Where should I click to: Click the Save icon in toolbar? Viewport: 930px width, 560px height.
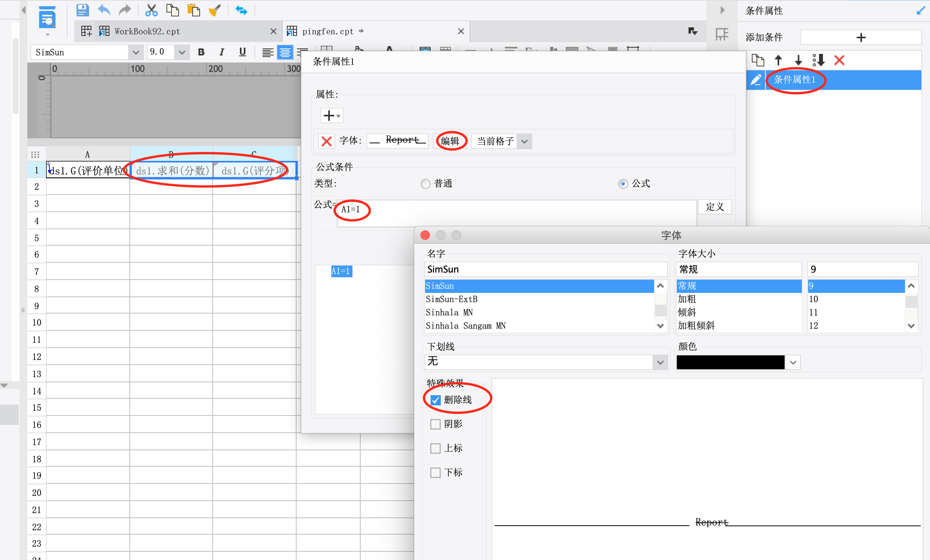(x=82, y=10)
